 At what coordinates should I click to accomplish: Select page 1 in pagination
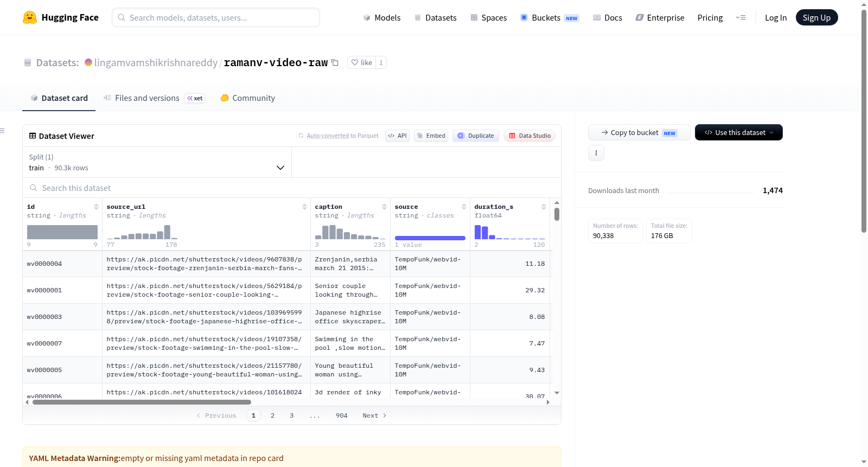(x=253, y=415)
